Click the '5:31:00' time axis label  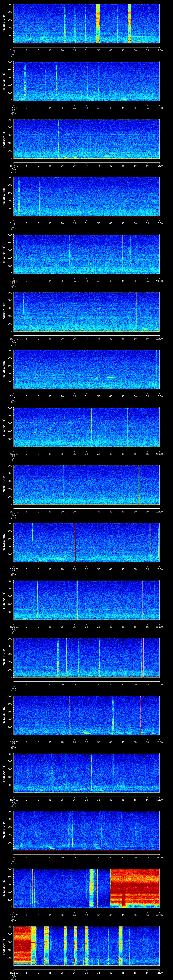click(x=14, y=915)
